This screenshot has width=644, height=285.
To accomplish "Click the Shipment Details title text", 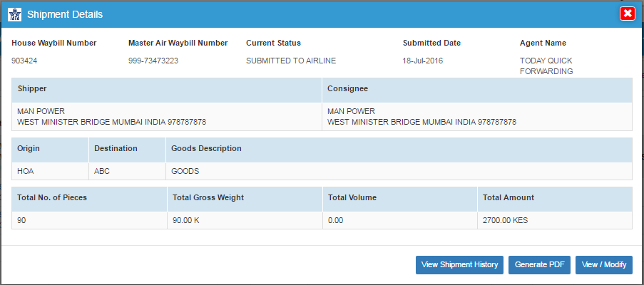I will [65, 15].
